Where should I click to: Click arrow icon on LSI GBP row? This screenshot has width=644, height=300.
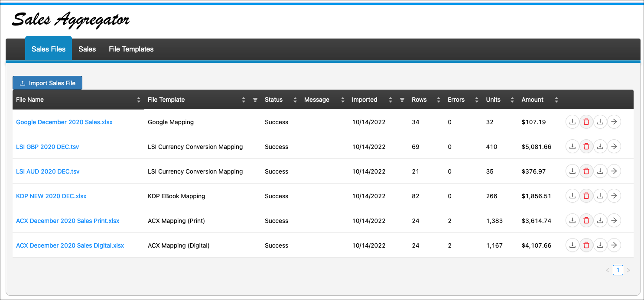click(614, 147)
